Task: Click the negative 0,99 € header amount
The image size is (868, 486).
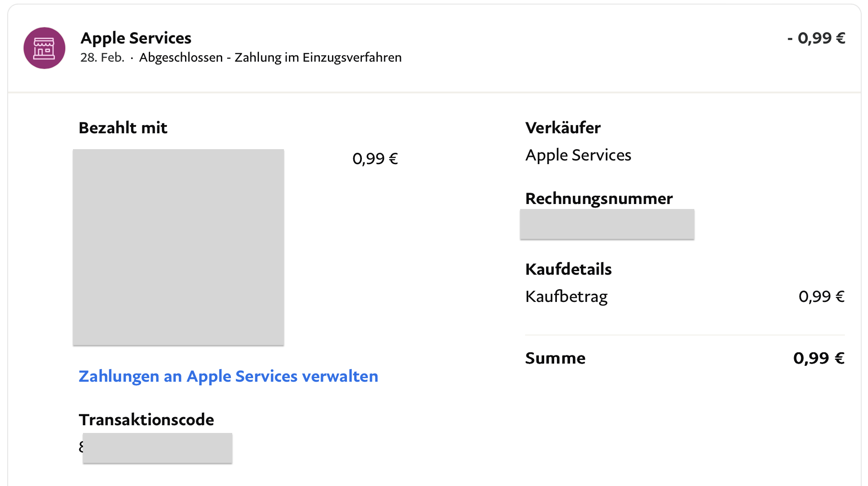Action: click(x=816, y=38)
